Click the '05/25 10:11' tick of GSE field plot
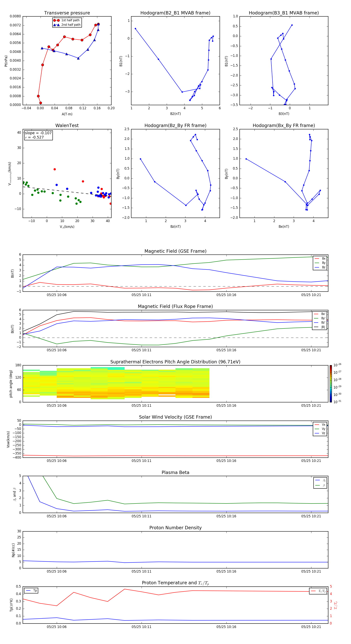Viewport: 351px width, 644px height. coord(141,295)
